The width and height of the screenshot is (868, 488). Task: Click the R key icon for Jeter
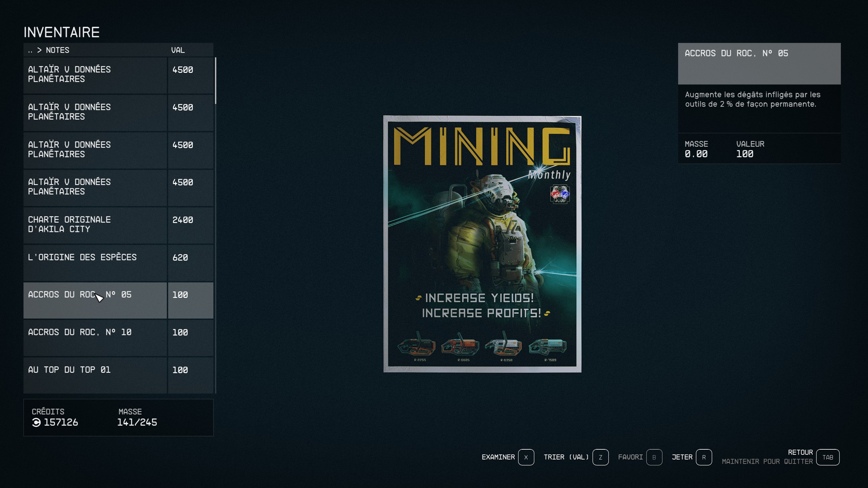click(704, 457)
